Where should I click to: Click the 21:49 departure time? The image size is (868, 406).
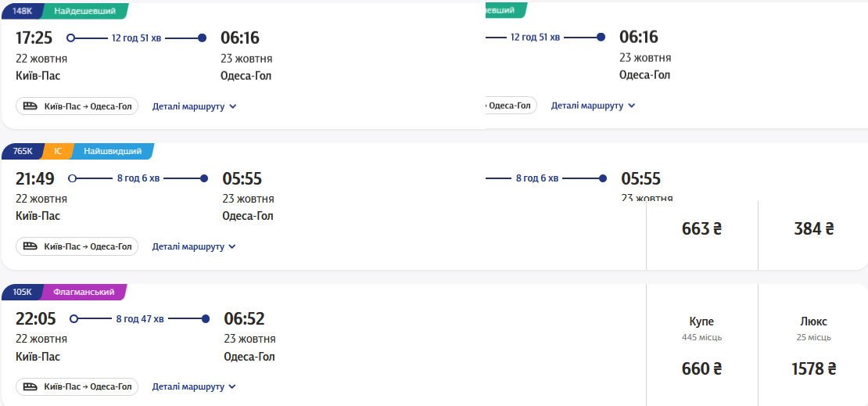click(x=35, y=178)
